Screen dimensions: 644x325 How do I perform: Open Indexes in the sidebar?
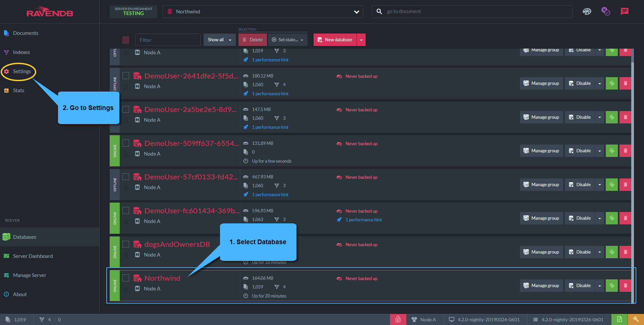point(21,52)
